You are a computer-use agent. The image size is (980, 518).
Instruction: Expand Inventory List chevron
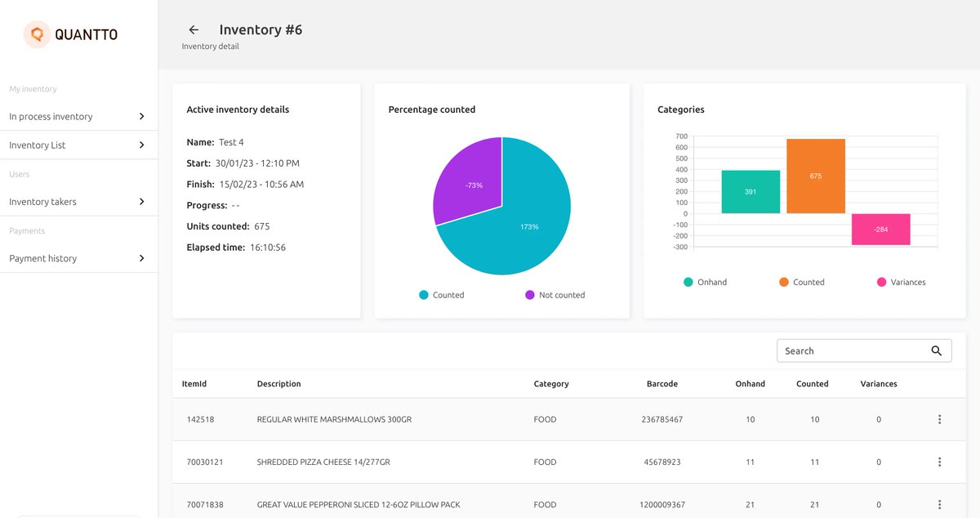click(141, 145)
